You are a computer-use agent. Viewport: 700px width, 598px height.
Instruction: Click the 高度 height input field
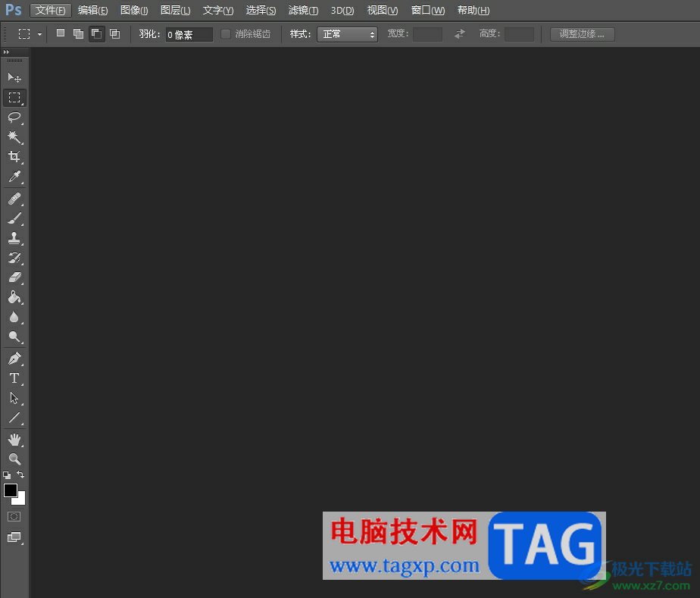519,34
